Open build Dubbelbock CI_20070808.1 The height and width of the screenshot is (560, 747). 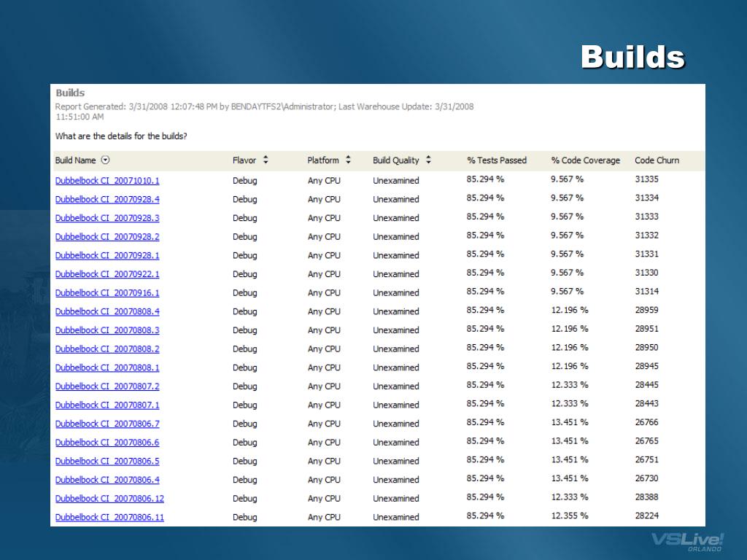click(107, 367)
